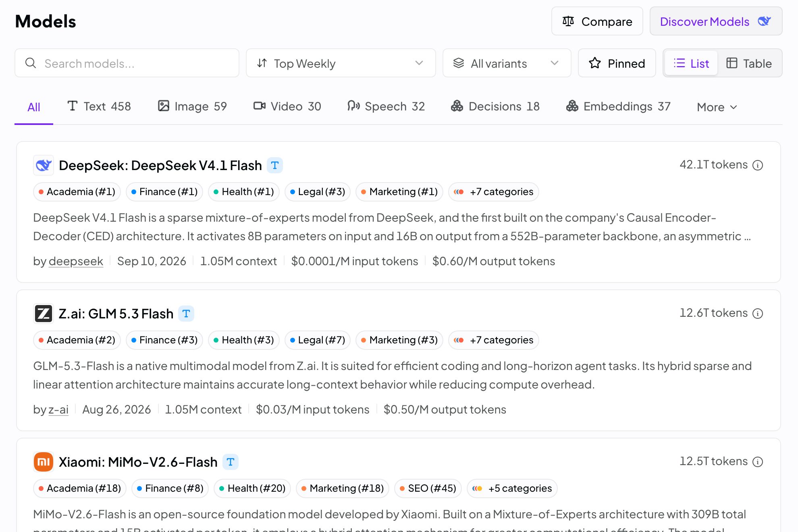
Task: Click info icon next to 12.5T tokens
Action: (x=758, y=462)
